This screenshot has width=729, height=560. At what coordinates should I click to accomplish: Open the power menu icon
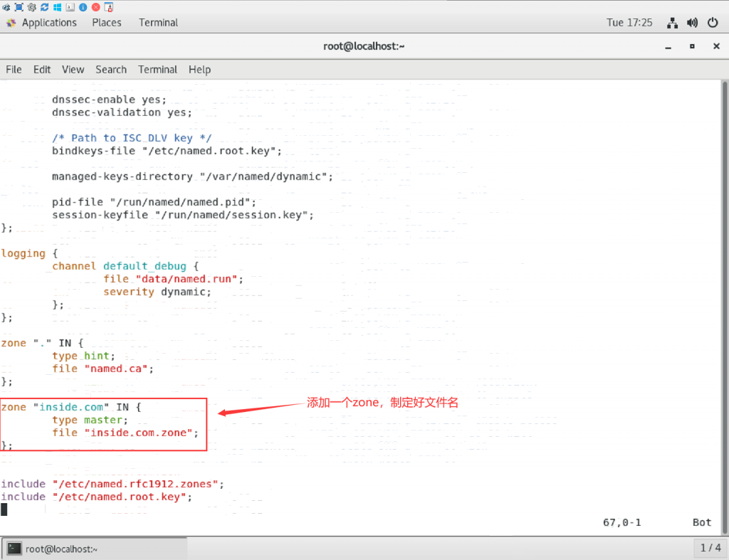point(713,23)
